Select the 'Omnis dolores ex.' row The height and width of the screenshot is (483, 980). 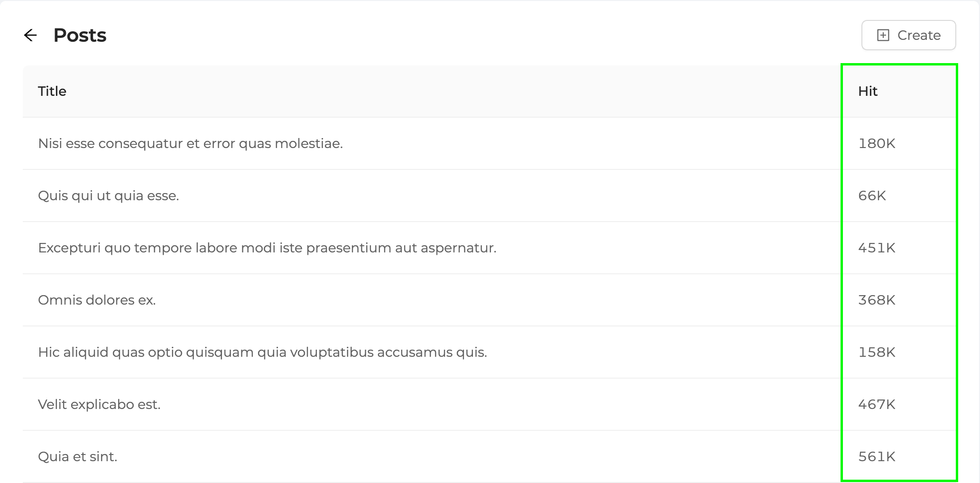point(97,300)
